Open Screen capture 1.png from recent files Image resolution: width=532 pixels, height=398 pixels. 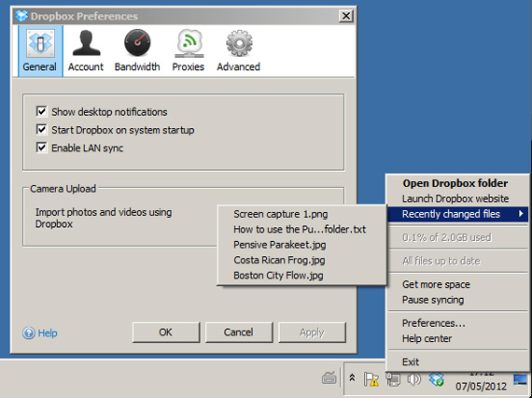coord(301,214)
